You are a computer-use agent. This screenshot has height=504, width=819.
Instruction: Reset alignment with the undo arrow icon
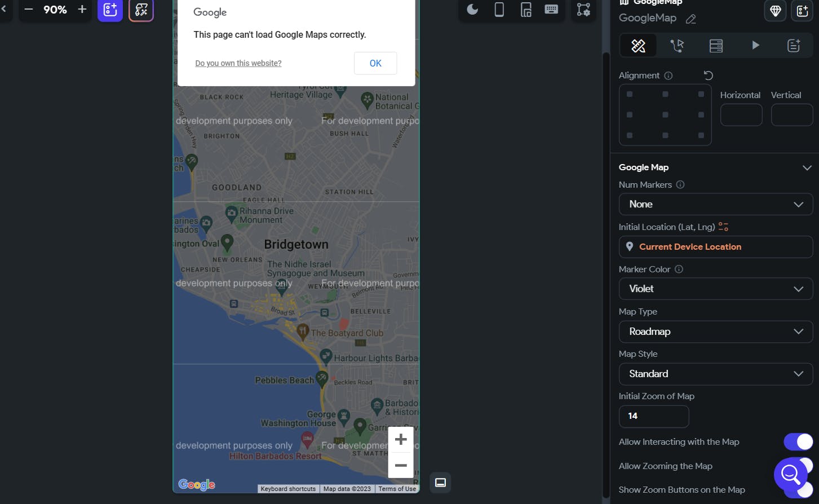click(x=709, y=75)
